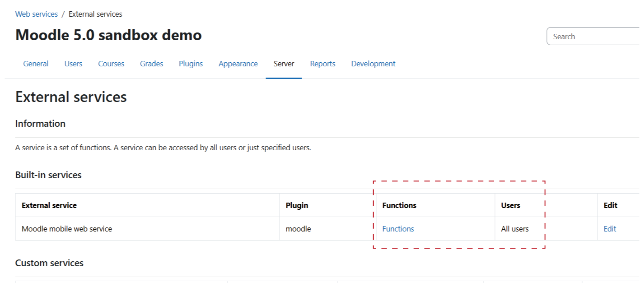Go to the Courses tab

(x=111, y=64)
